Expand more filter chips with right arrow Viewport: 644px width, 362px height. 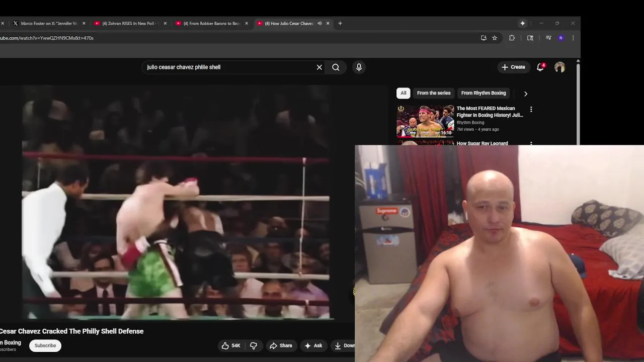(526, 94)
